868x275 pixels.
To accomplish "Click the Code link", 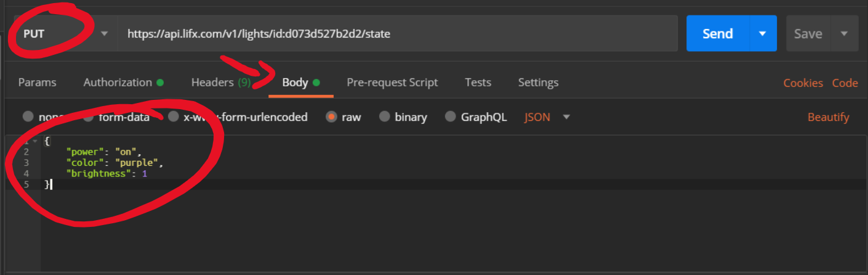I will point(845,83).
